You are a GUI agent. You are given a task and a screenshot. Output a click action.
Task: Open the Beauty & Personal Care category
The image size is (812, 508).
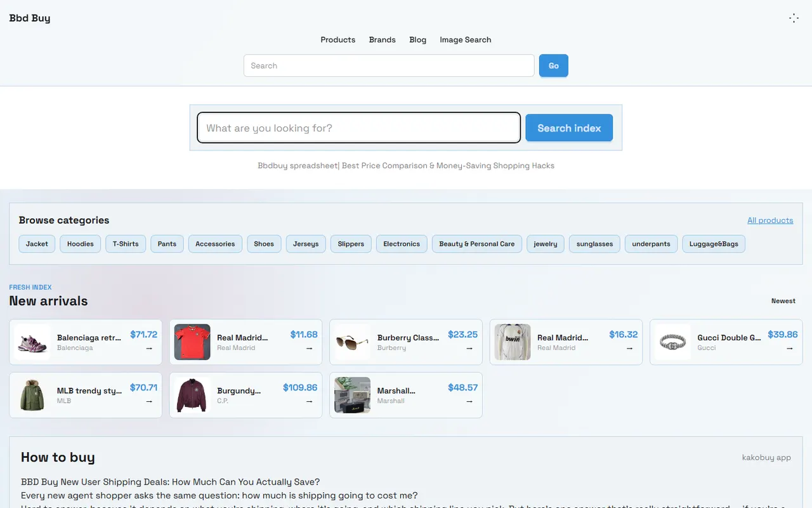pos(477,244)
